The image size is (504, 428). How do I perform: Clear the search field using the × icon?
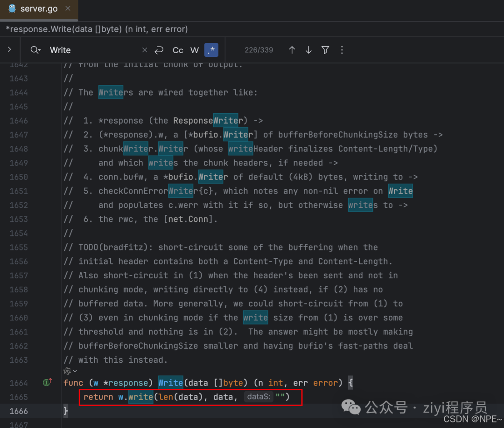pyautogui.click(x=144, y=49)
